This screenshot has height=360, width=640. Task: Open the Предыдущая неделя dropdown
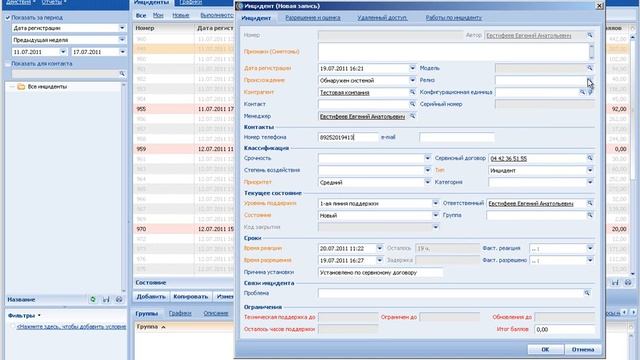click(122, 40)
